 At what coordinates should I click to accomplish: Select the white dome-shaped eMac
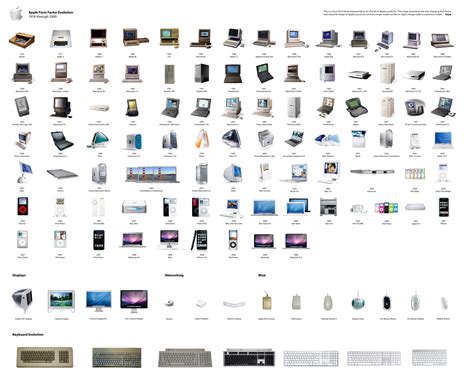coord(233,173)
